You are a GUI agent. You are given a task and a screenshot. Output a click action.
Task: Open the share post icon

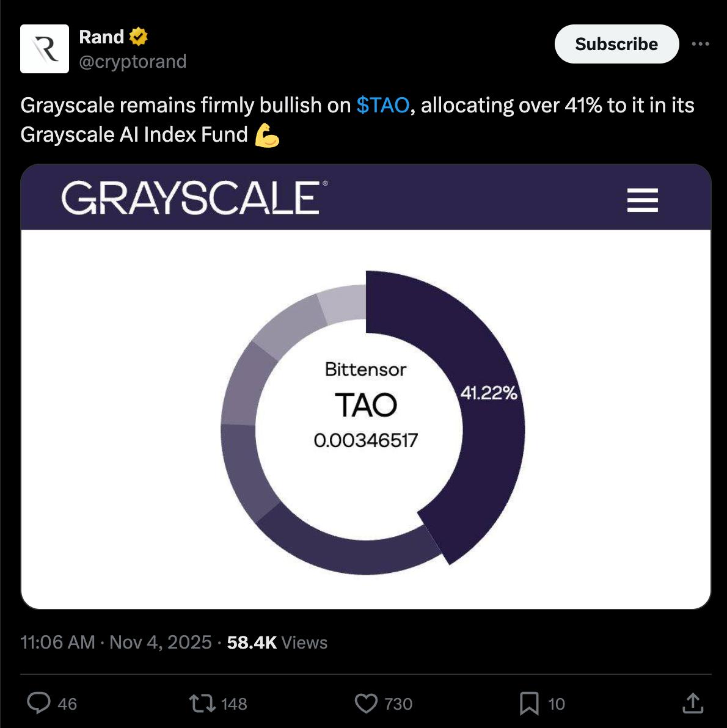click(693, 703)
